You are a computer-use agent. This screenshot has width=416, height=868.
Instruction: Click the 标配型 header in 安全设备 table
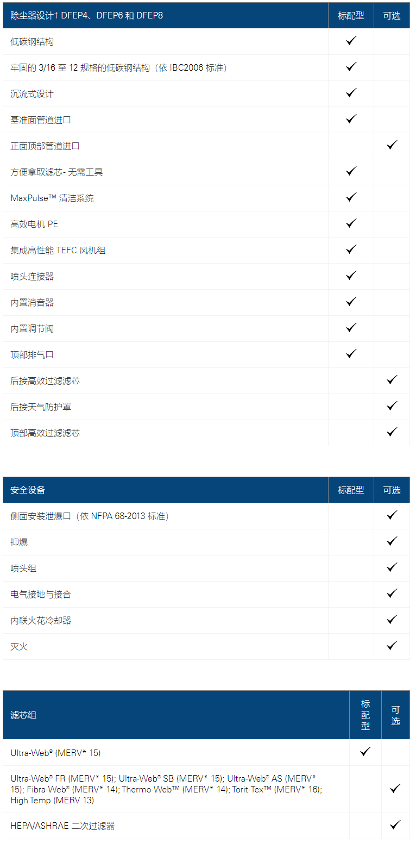tap(351, 490)
